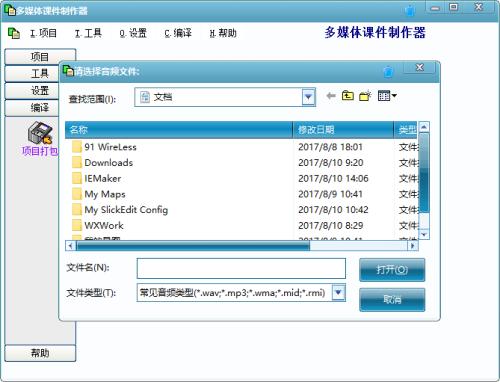Click the file list scroll right arrow
This screenshot has height=382, width=500.
point(413,246)
